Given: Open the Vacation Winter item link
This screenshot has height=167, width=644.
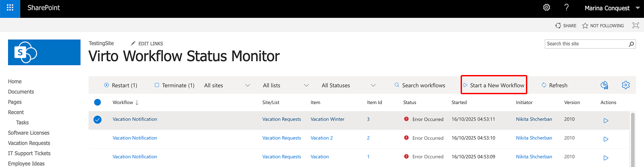Looking at the screenshot, I should point(328,119).
